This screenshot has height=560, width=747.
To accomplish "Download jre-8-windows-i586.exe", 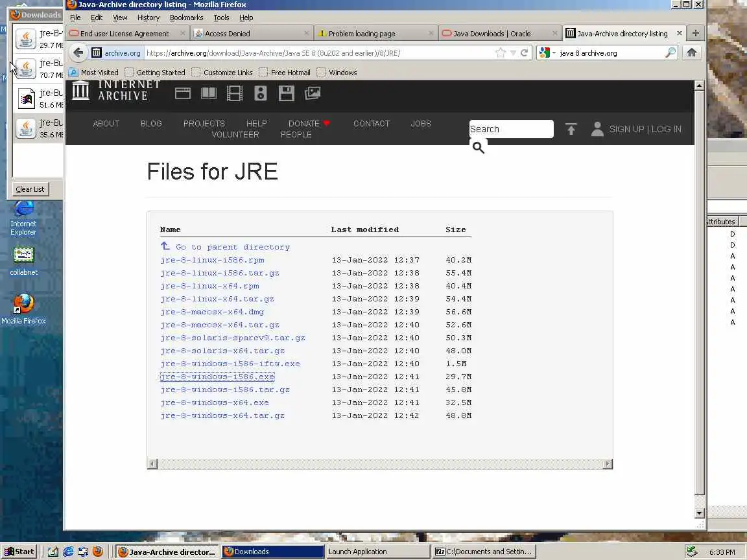I will [x=217, y=377].
